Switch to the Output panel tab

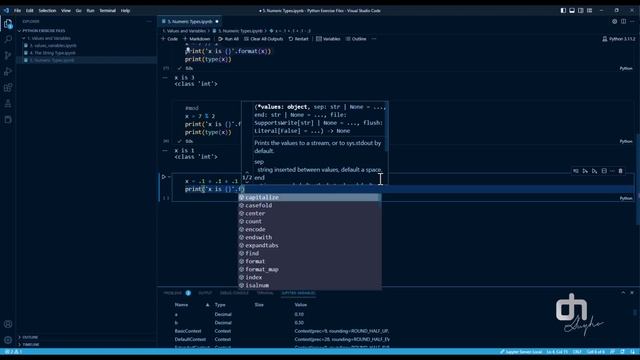(x=205, y=293)
